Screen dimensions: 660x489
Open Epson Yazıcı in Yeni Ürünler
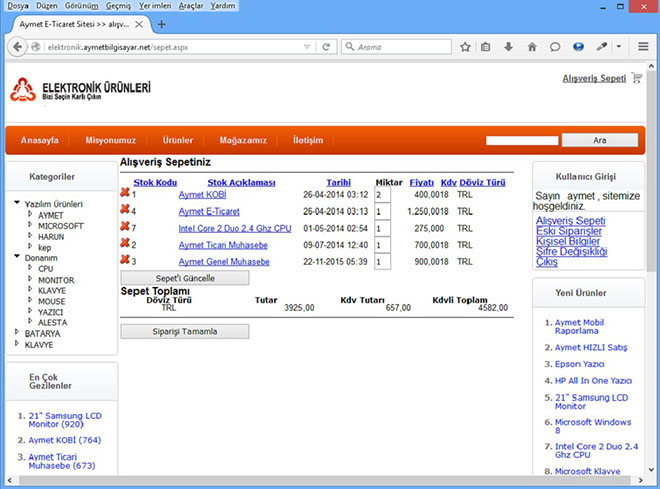(579, 364)
